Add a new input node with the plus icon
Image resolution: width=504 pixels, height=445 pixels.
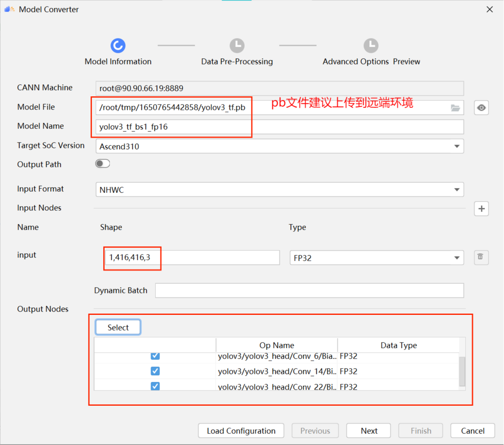point(481,209)
